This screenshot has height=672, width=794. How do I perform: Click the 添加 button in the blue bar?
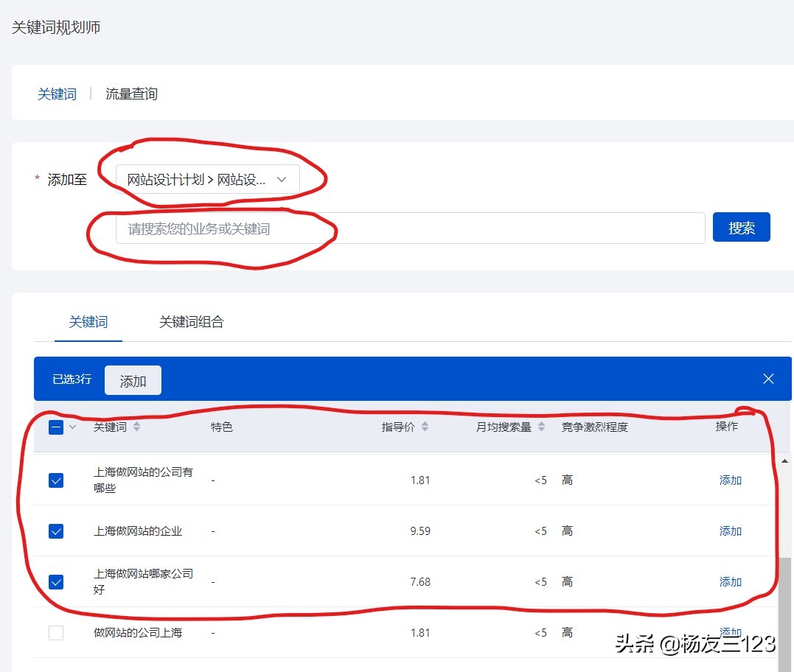133,379
